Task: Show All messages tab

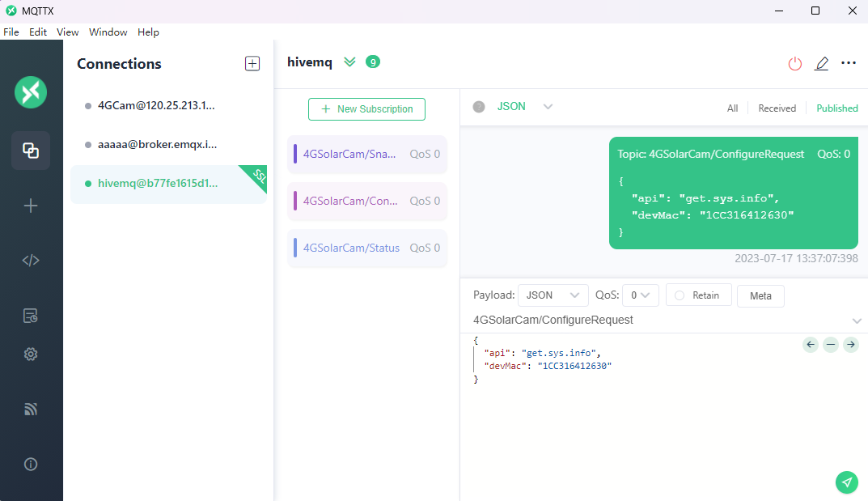Action: coord(732,108)
